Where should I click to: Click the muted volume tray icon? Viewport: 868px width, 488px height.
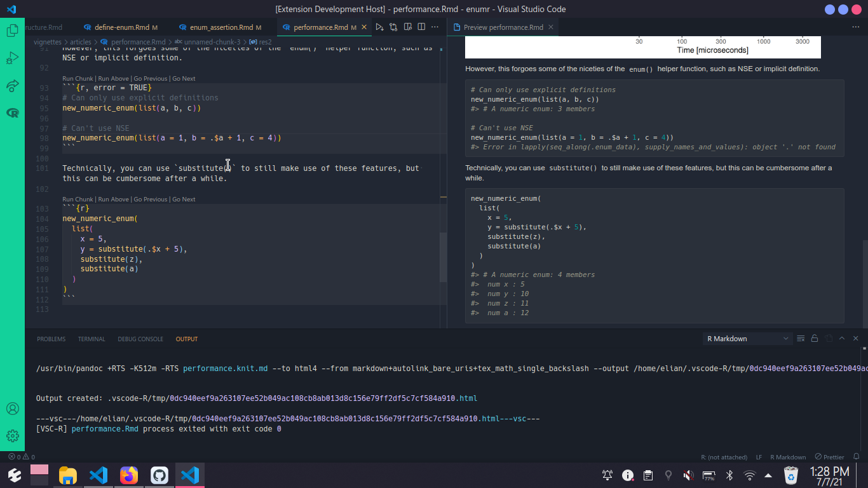pyautogui.click(x=688, y=475)
